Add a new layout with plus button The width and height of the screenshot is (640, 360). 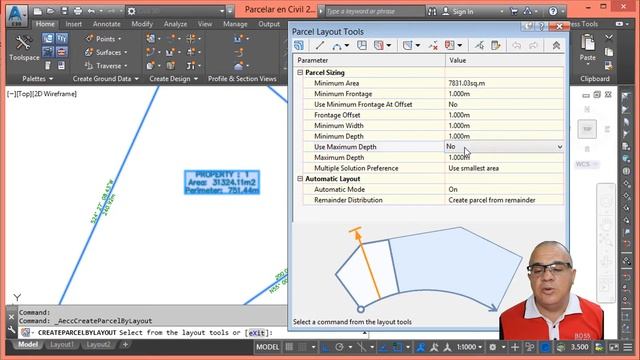(125, 344)
